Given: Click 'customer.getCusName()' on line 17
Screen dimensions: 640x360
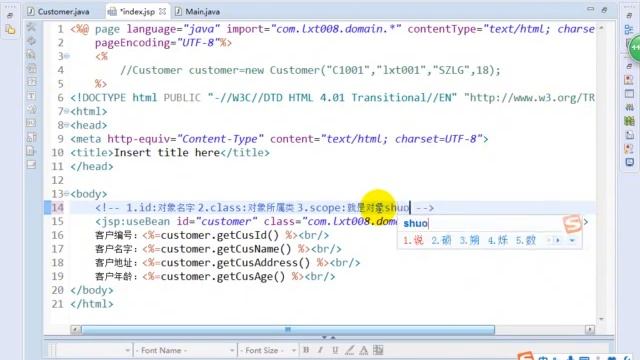Looking at the screenshot, I should pyautogui.click(x=226, y=249).
